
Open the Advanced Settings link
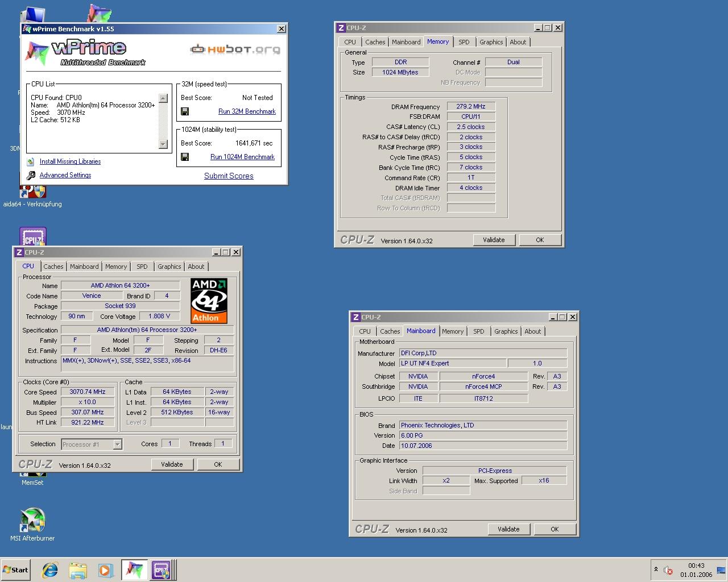(65, 175)
